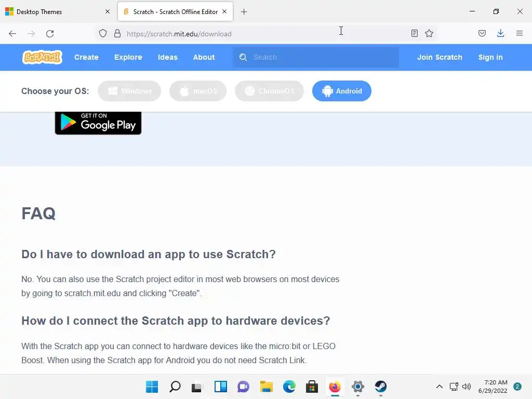Show hidden system tray icons
This screenshot has height=399, width=532.
[440, 387]
